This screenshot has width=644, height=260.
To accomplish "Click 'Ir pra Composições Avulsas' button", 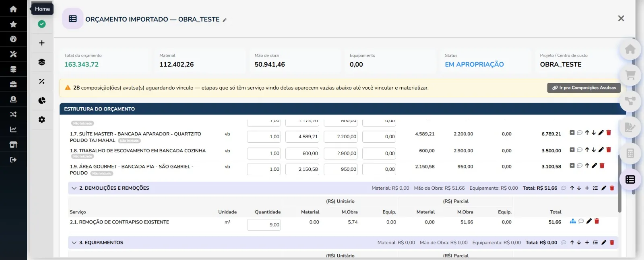I will [x=584, y=88].
